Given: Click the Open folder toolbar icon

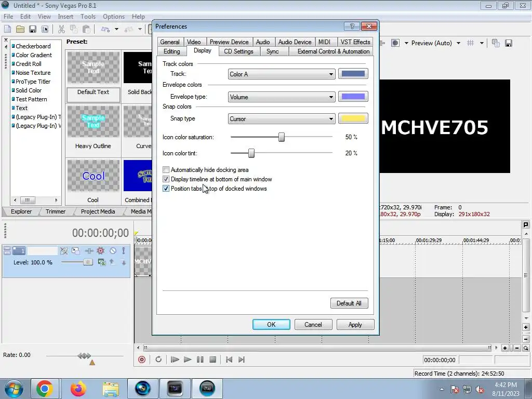Looking at the screenshot, I should [x=20, y=29].
